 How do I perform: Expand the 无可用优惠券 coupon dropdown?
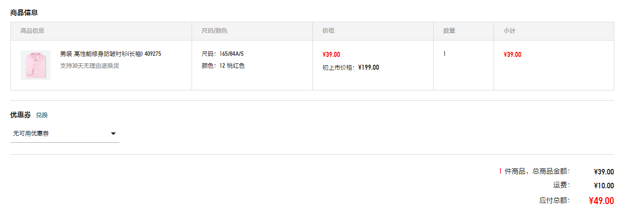pyautogui.click(x=65, y=134)
